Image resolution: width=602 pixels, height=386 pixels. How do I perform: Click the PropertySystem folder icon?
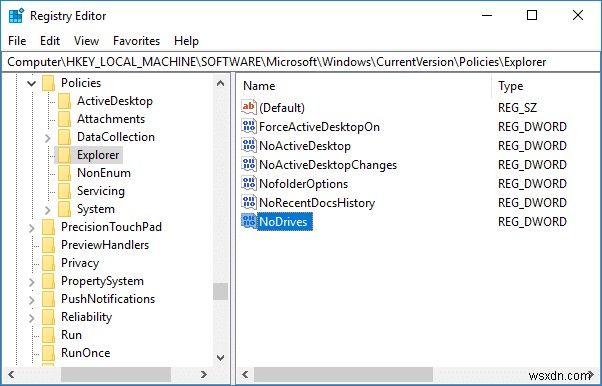click(x=48, y=282)
